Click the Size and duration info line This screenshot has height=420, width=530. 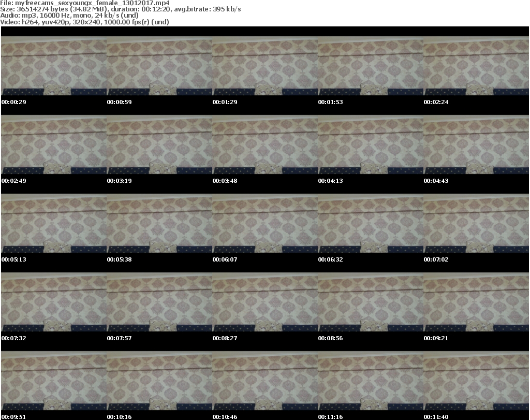[x=120, y=9]
